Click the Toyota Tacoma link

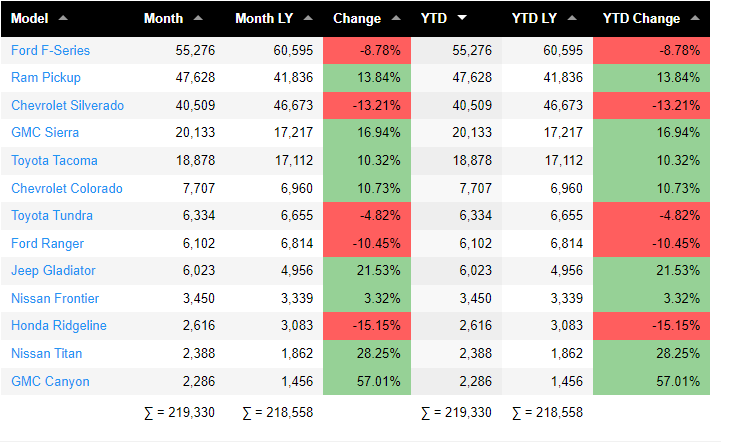pos(54,160)
